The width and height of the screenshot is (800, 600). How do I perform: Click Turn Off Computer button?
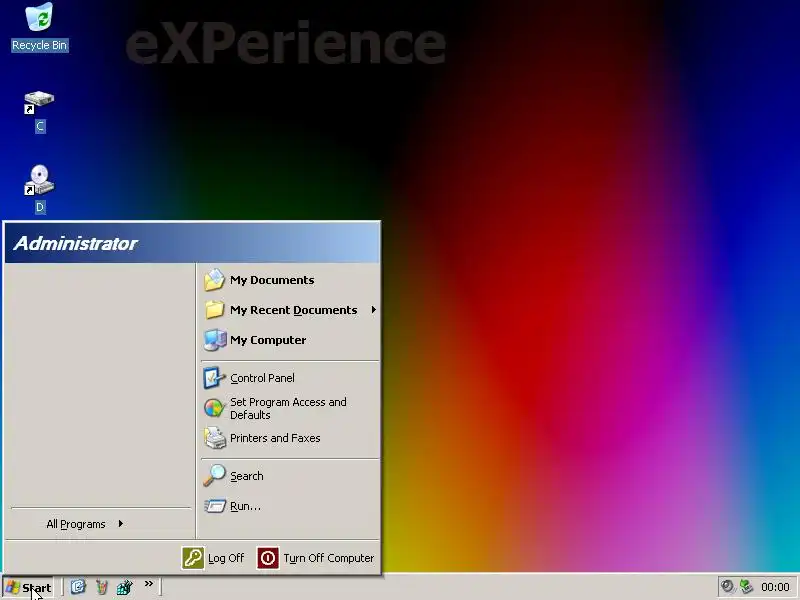click(316, 558)
